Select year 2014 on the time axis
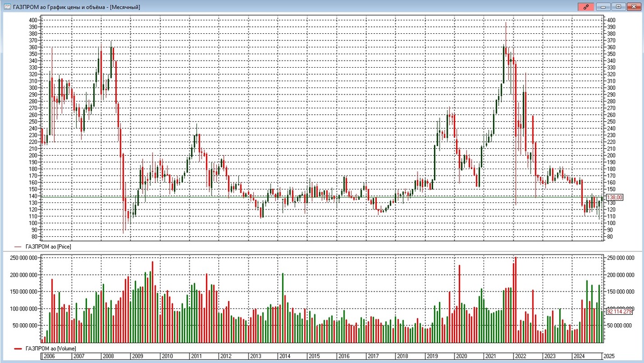 click(x=284, y=356)
